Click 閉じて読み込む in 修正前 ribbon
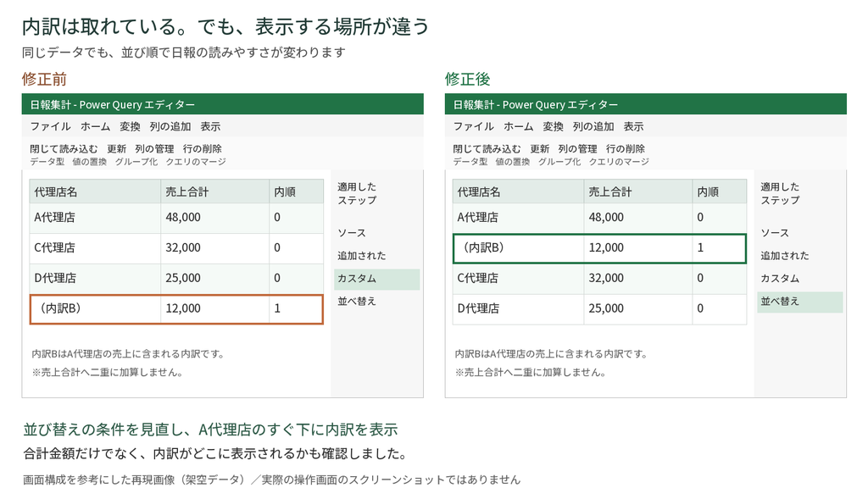Screen dimensions: 868x499 tap(64, 149)
